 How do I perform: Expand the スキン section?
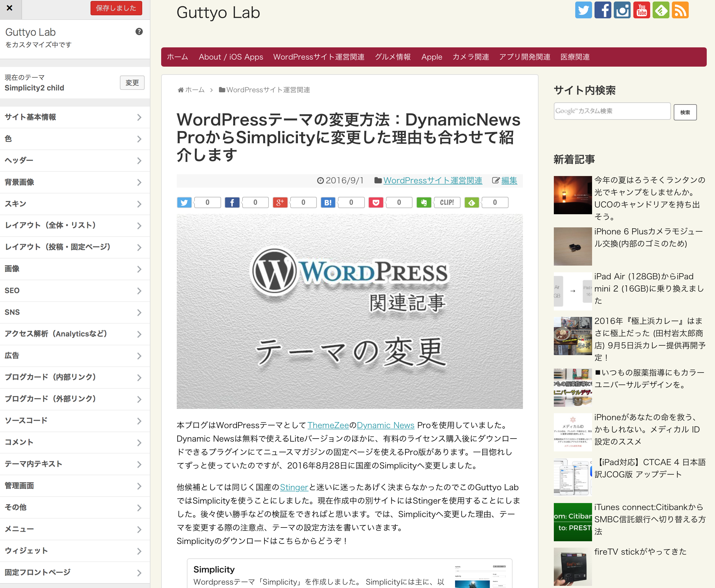coord(75,204)
